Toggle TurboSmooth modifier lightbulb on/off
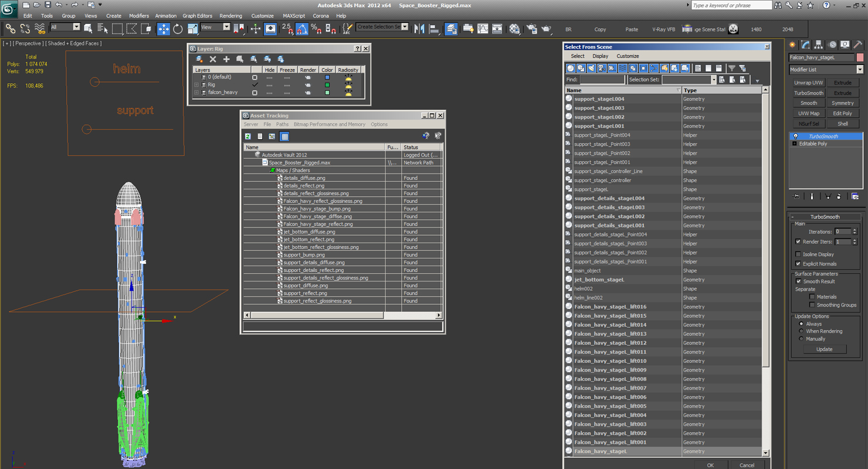The height and width of the screenshot is (469, 868). point(795,136)
